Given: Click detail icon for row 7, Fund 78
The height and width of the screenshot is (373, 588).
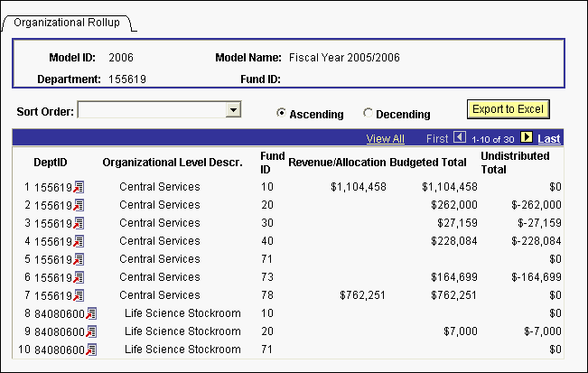Looking at the screenshot, I should [79, 295].
